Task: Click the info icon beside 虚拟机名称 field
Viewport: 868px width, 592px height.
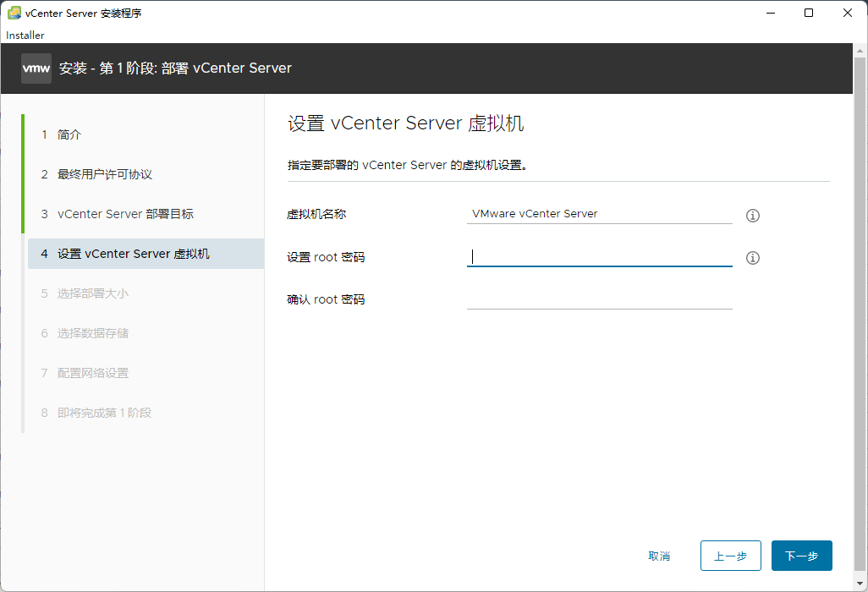Action: tap(752, 216)
